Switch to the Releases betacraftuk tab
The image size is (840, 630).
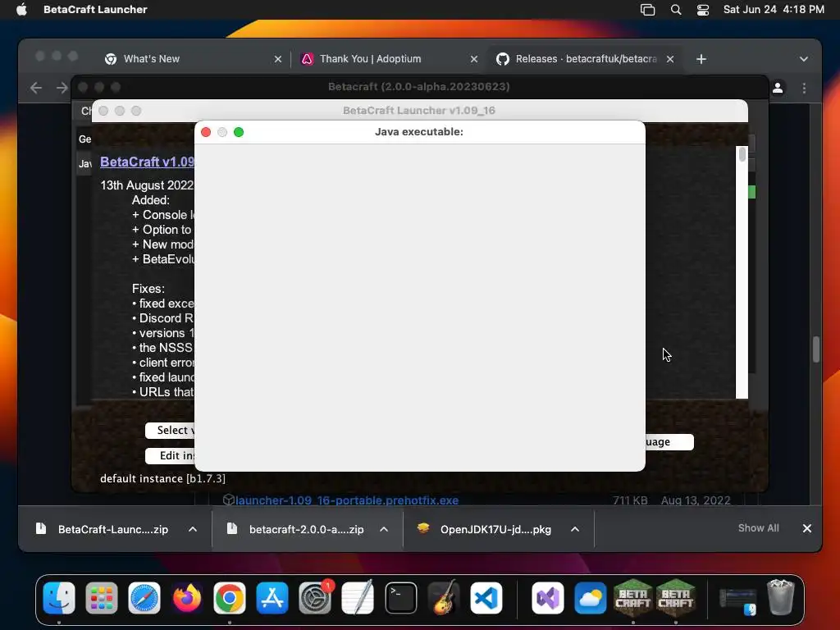click(586, 59)
